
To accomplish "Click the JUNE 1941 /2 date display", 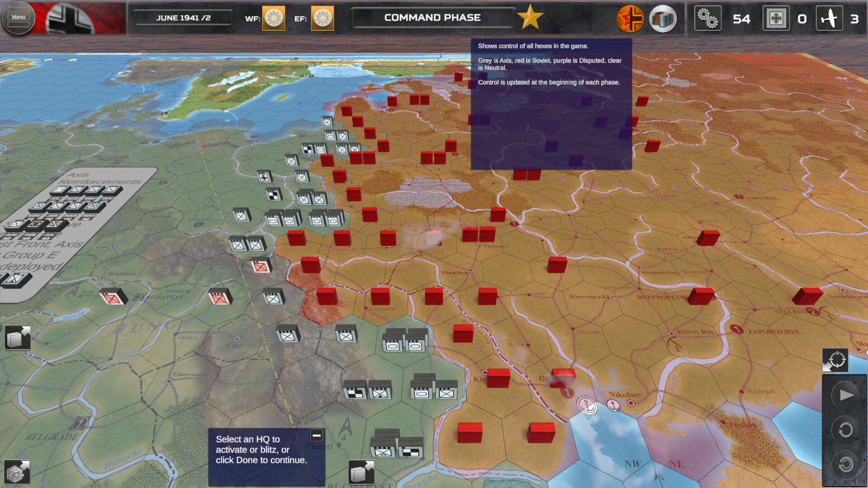I will pyautogui.click(x=184, y=18).
